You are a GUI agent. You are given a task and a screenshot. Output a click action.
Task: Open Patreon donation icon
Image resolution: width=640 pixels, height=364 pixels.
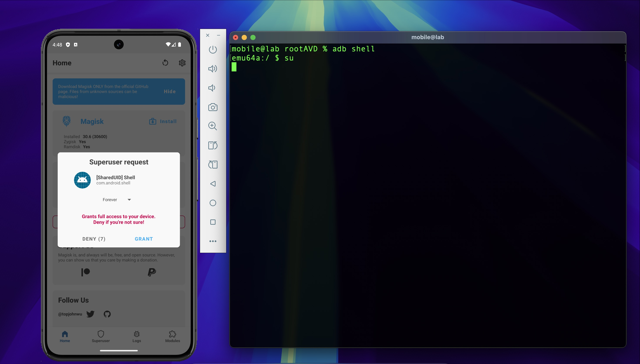click(86, 272)
